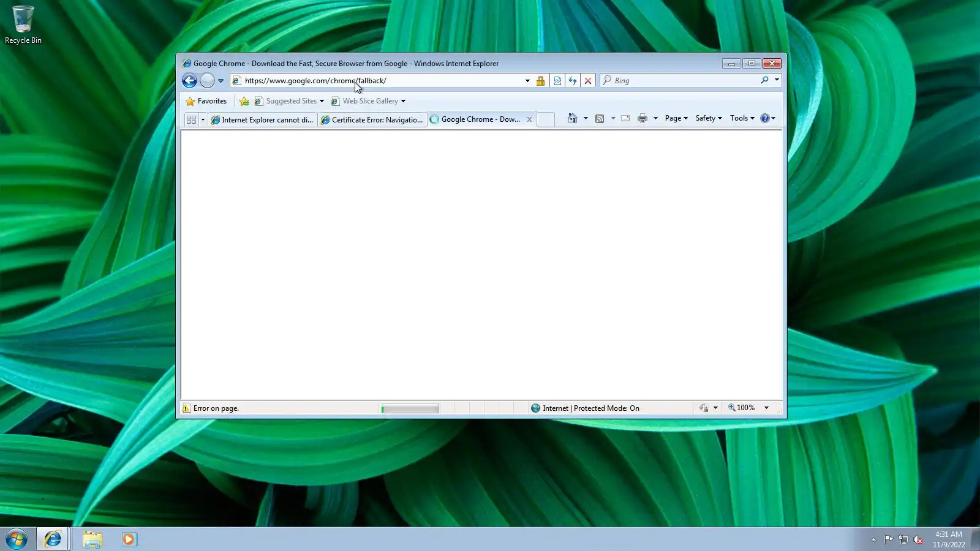The image size is (980, 551).
Task: Open the Tools menu
Action: tap(742, 118)
